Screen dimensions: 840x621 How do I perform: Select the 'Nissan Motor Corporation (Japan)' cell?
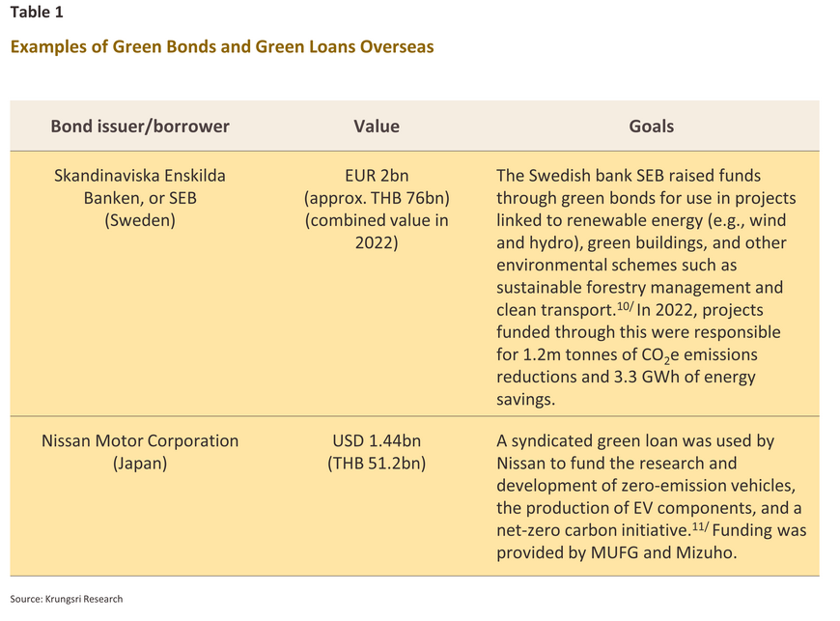pos(140,452)
